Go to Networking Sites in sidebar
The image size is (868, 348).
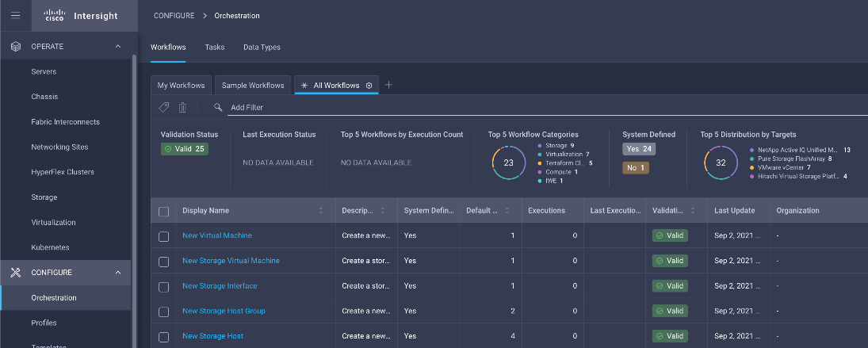(x=59, y=147)
